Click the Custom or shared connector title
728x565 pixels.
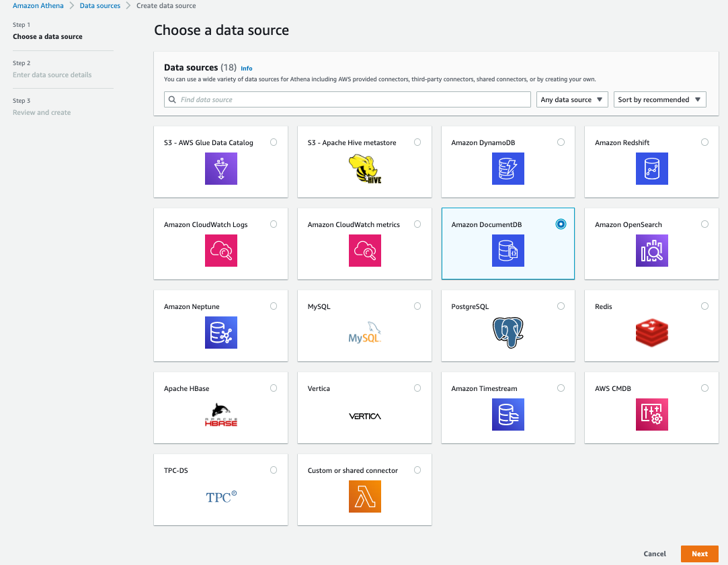click(x=353, y=470)
